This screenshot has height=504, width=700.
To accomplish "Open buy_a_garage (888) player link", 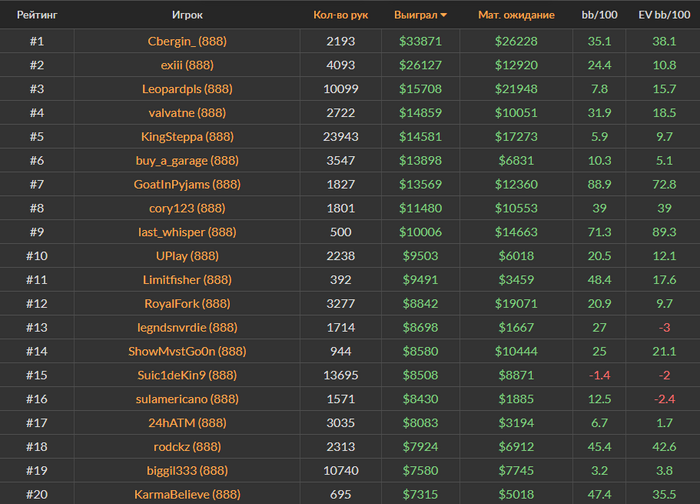I will coord(187,161).
